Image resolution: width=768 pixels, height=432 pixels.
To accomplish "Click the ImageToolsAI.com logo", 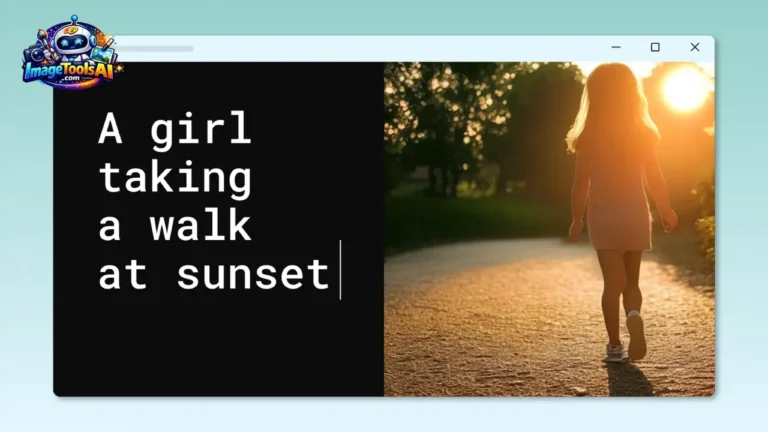I will (72, 52).
